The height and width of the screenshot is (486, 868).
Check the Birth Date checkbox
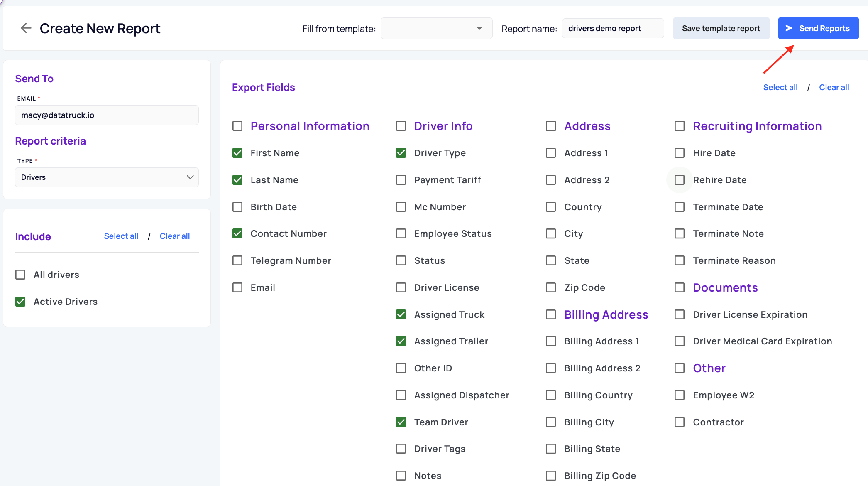237,207
